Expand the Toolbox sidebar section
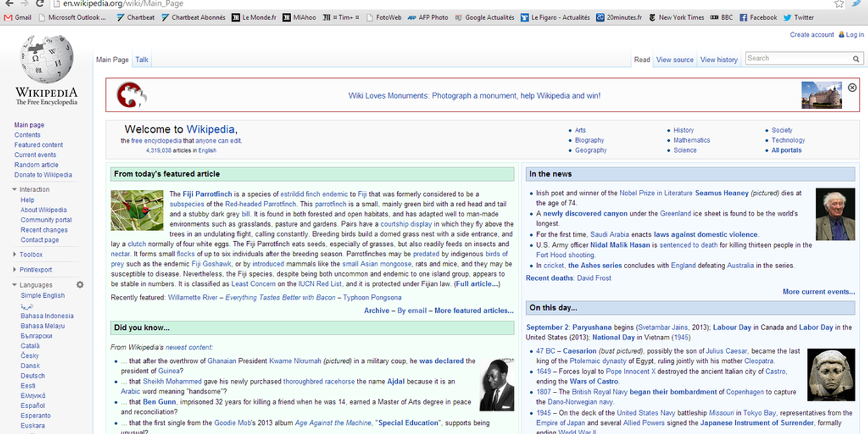 coord(27,254)
